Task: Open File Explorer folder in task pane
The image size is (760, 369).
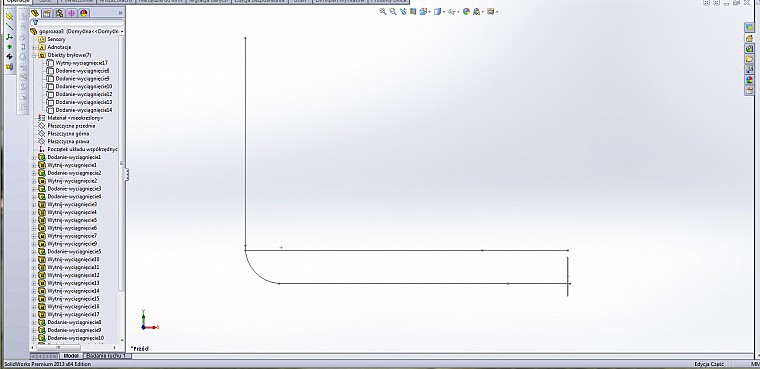Action: point(749,59)
